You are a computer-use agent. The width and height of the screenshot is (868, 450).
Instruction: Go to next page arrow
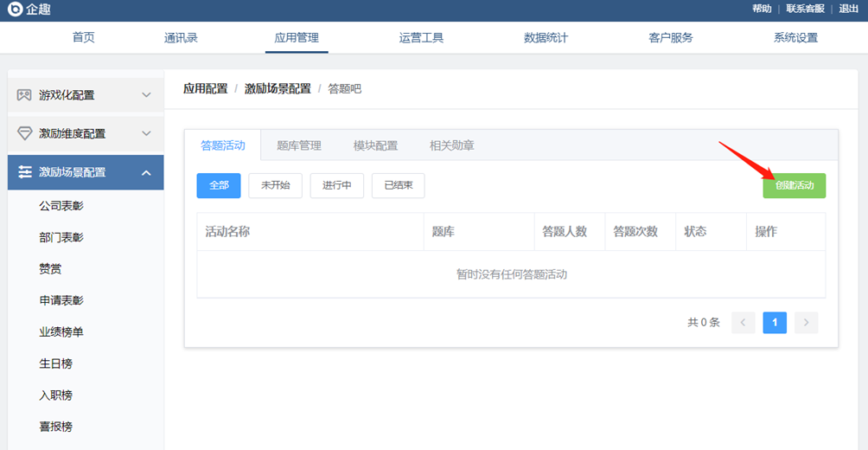(806, 323)
